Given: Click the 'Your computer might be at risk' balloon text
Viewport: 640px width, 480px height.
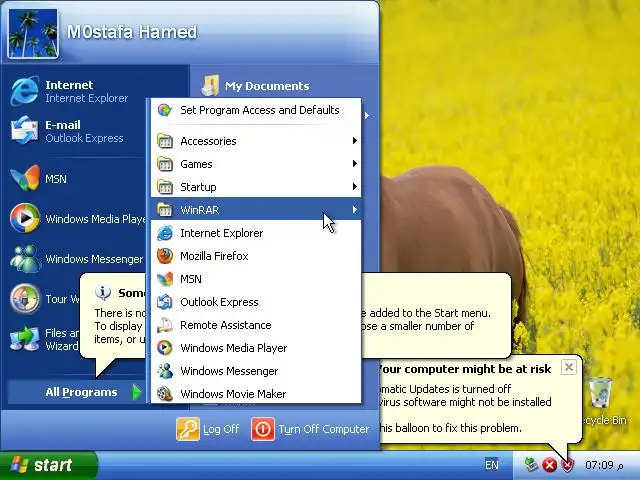Looking at the screenshot, I should [x=465, y=369].
